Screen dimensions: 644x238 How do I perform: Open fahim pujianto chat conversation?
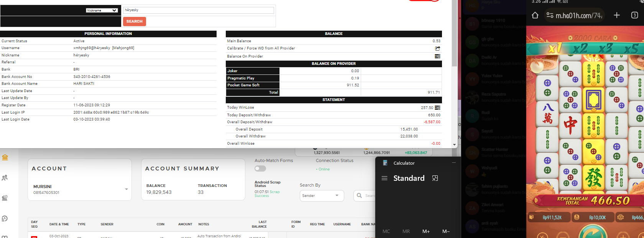coord(495,189)
